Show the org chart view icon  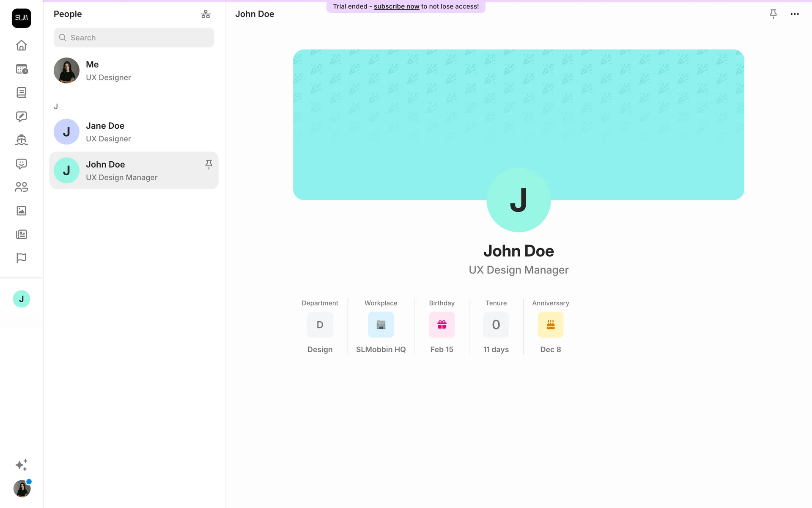206,14
